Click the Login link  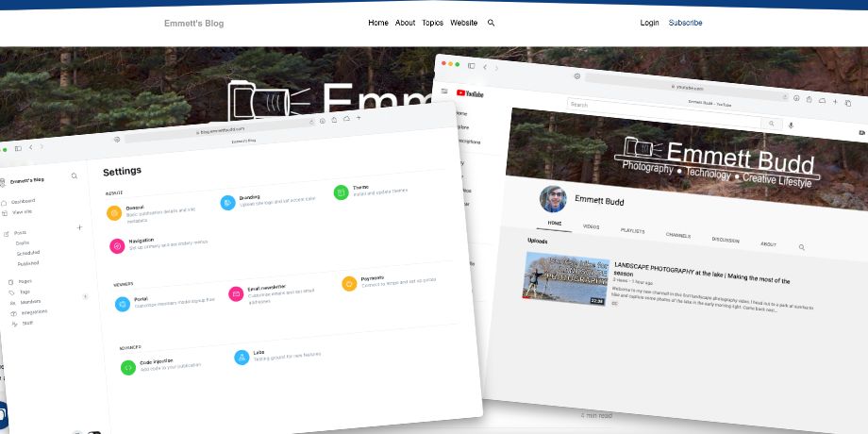click(649, 23)
